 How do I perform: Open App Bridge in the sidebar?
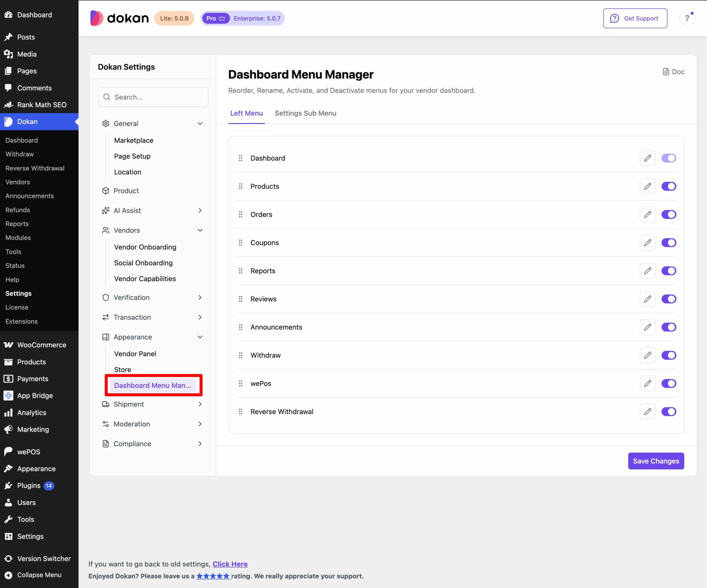point(39,396)
